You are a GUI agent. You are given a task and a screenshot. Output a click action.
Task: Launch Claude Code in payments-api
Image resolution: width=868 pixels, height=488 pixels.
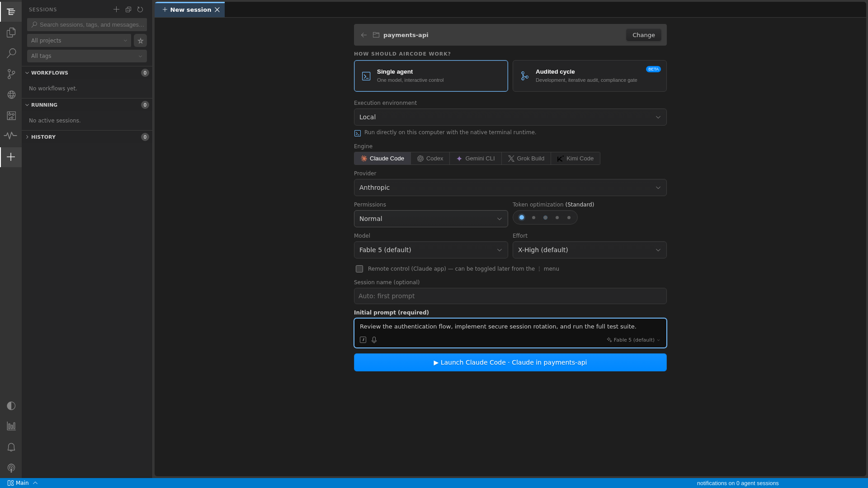click(x=510, y=362)
